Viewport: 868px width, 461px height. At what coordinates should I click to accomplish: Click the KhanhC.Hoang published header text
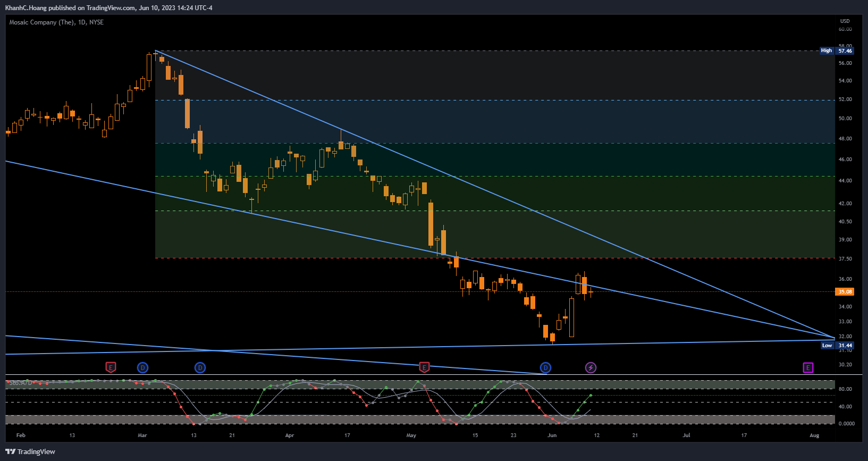click(108, 8)
